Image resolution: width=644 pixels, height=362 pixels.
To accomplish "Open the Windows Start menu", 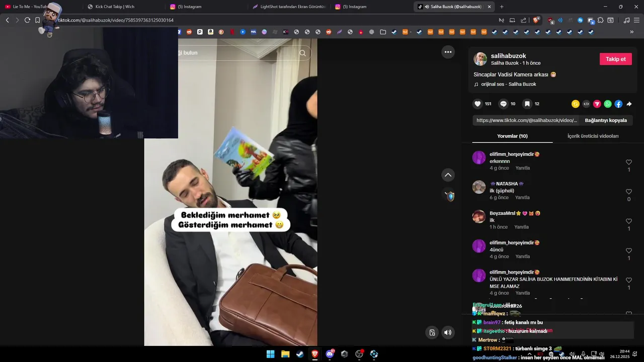I will pyautogui.click(x=271, y=354).
